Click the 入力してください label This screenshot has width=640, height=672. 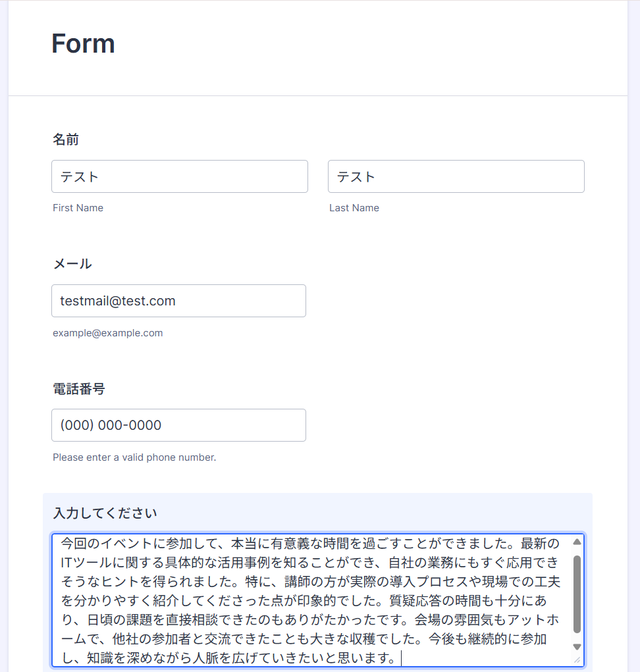click(105, 513)
